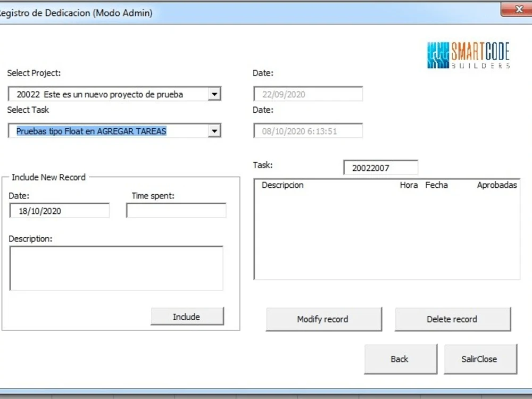Click the Delete record button
Viewport: 532px width, 399px height.
(453, 319)
